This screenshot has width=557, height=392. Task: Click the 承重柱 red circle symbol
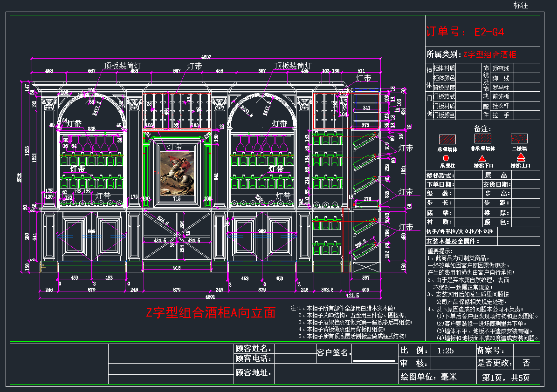click(x=446, y=158)
